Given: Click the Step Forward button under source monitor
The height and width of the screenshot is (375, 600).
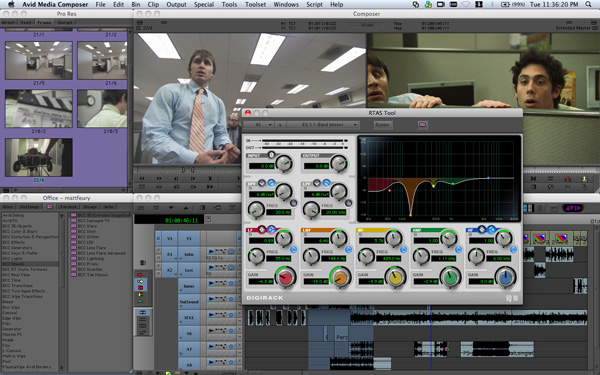Looking at the screenshot, I should coord(193,179).
